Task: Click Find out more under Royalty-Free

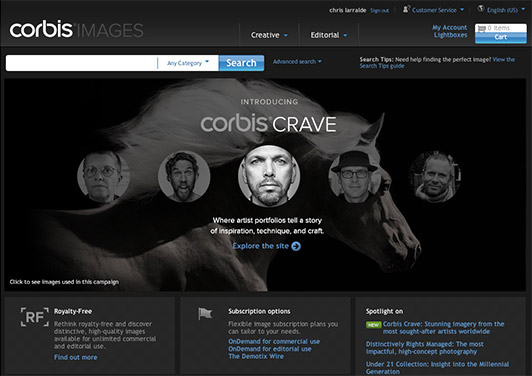Action: tap(75, 357)
